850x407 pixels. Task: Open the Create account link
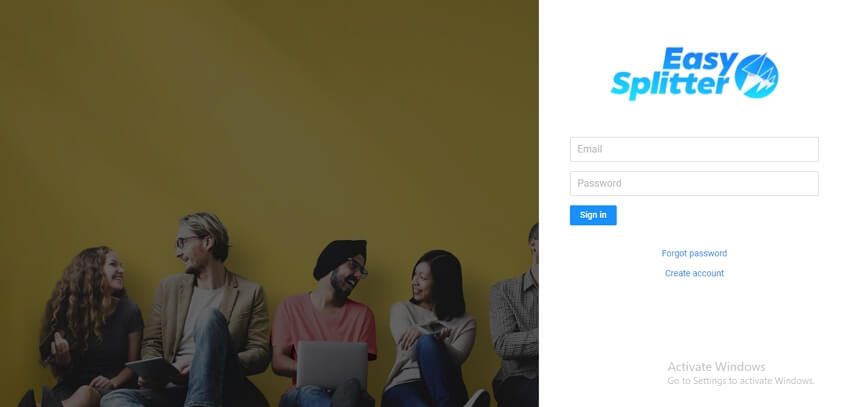[694, 273]
